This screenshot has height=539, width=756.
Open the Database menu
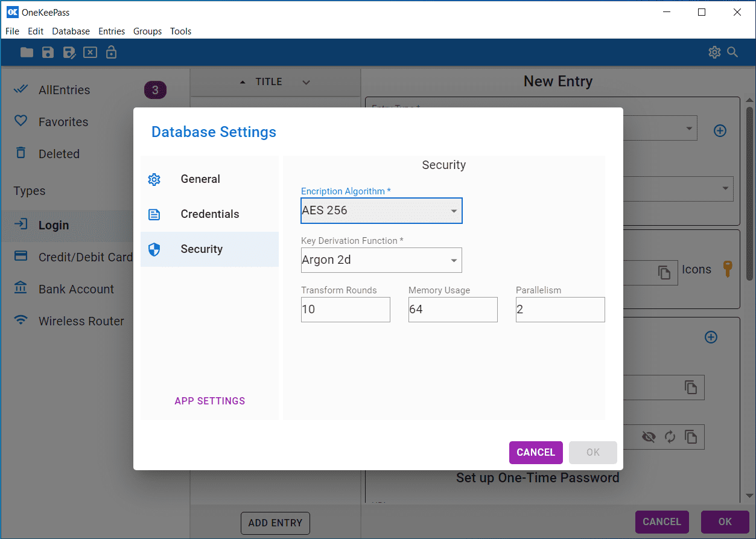[71, 31]
